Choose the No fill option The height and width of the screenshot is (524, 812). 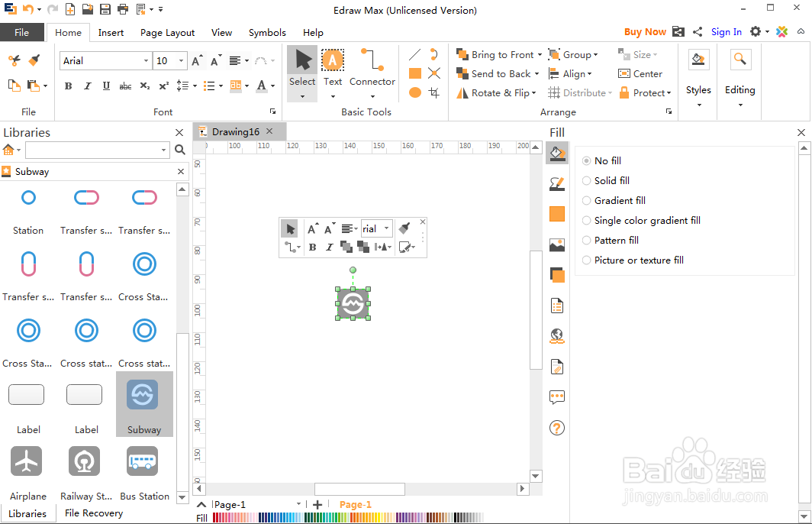[x=601, y=160]
